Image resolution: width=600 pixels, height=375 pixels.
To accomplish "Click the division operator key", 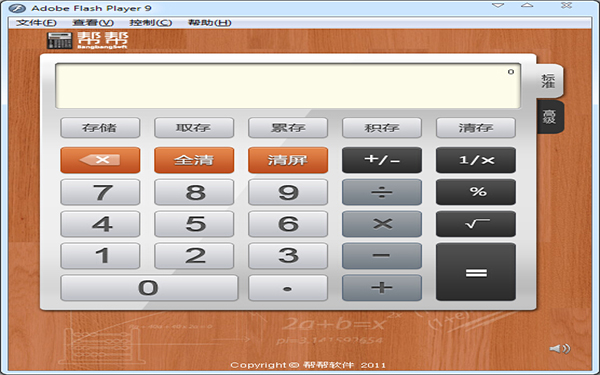I will click(x=382, y=192).
